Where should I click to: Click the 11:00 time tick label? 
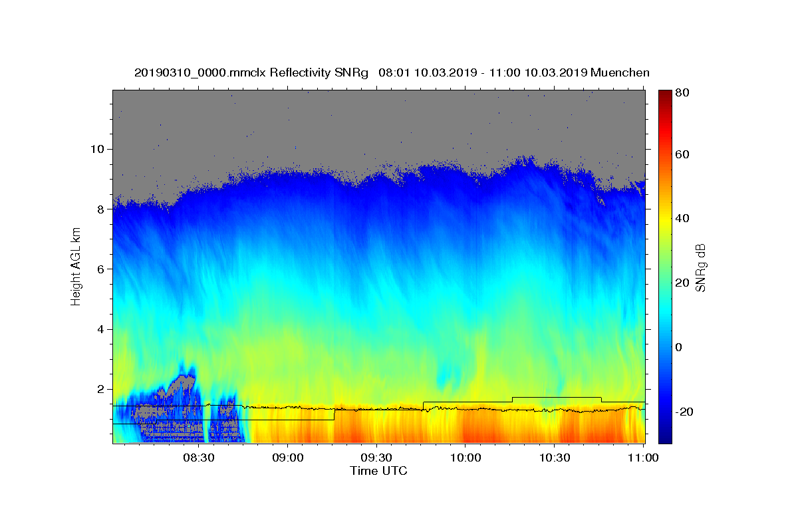pyautogui.click(x=642, y=458)
